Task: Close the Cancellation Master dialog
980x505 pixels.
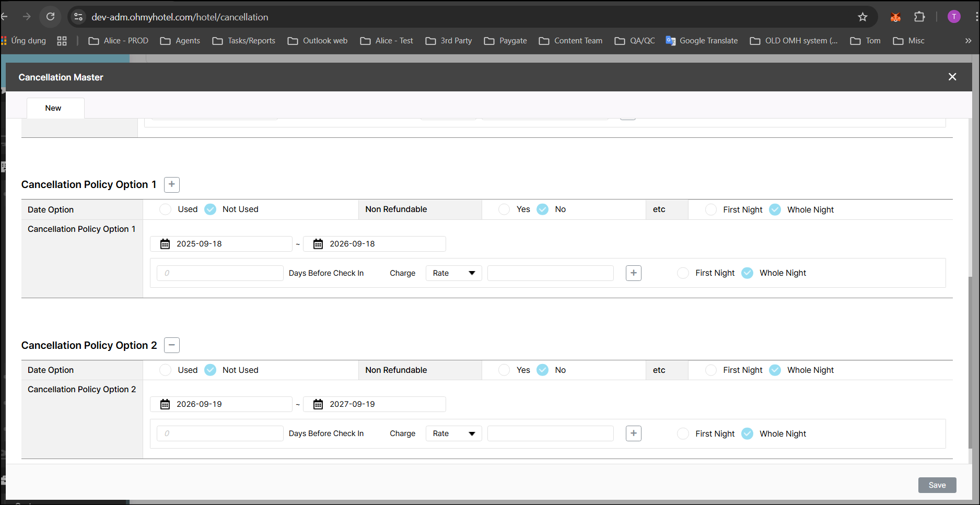Action: (952, 77)
